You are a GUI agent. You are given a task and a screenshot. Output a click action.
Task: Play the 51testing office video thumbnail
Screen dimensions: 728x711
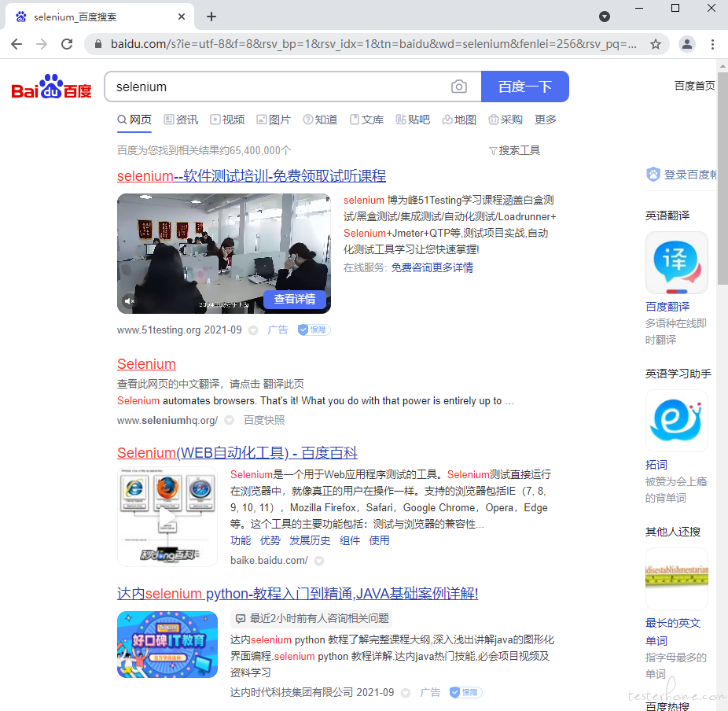224,253
